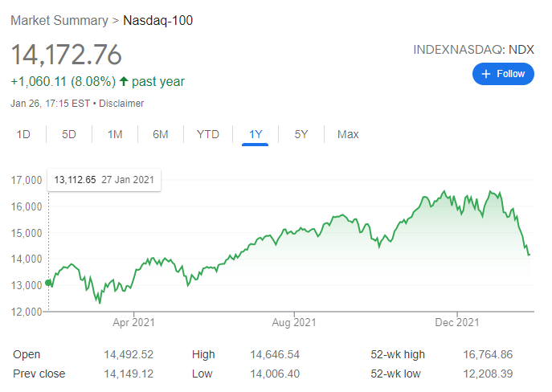
Task: Click the Apr 2021 axis label
Action: pos(133,322)
